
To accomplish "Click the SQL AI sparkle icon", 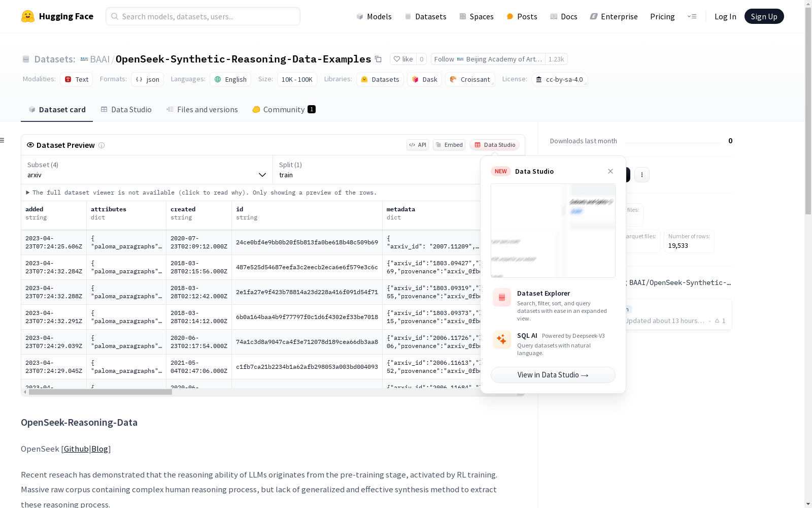I will [502, 340].
